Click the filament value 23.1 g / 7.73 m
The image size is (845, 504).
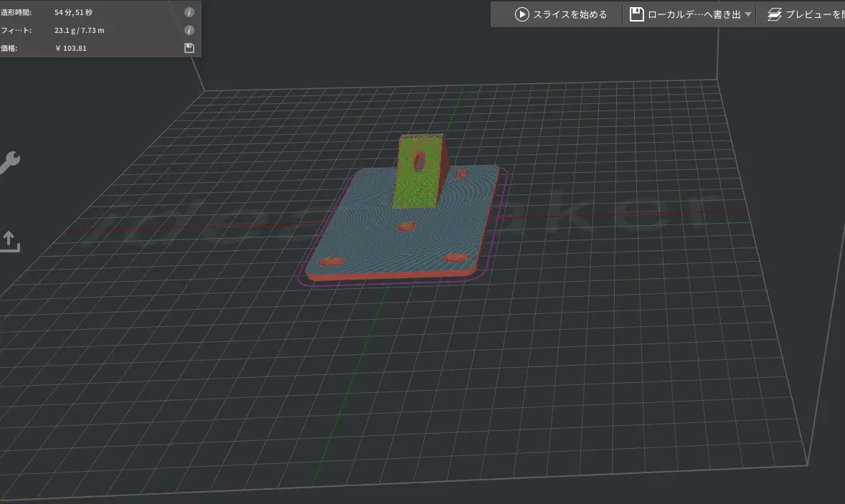pyautogui.click(x=79, y=30)
